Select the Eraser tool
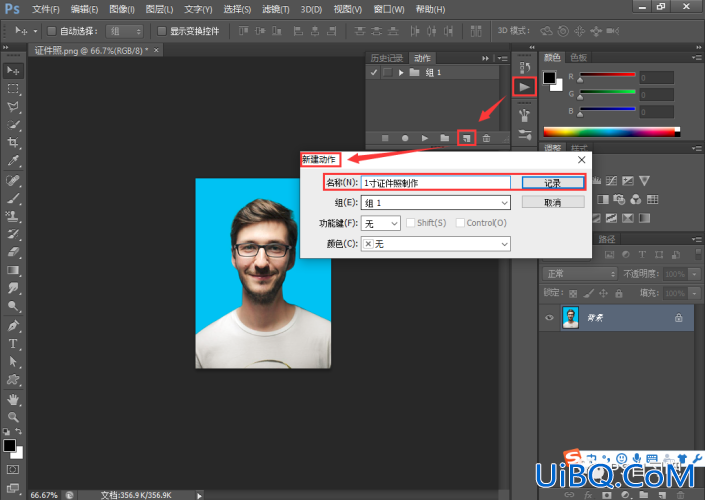 (13, 252)
